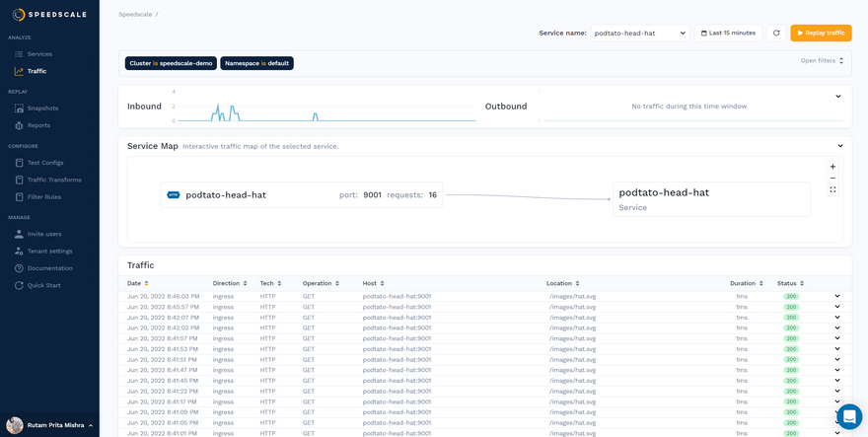This screenshot has width=868, height=437.
Task: Collapse the Service Map panel
Action: (840, 146)
